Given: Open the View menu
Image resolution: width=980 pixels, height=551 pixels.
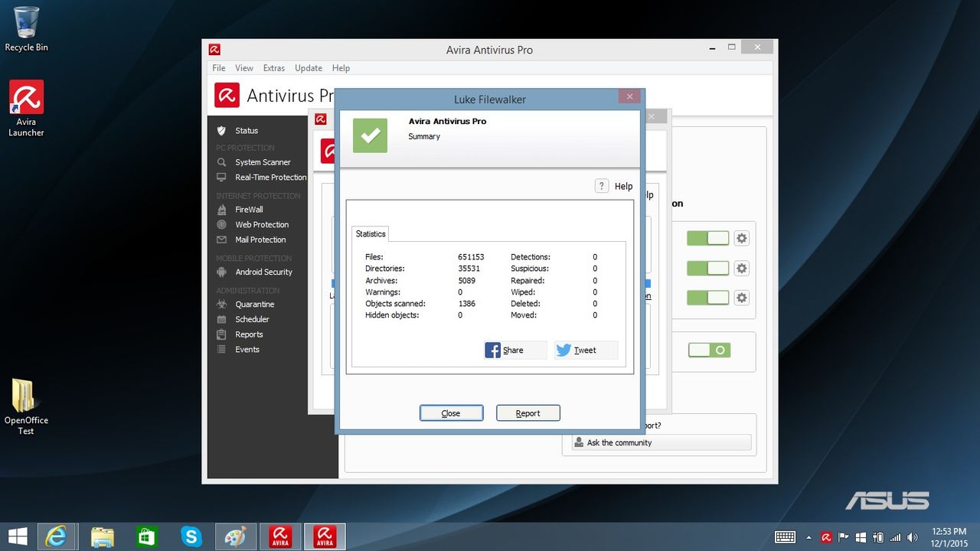Looking at the screenshot, I should [244, 68].
